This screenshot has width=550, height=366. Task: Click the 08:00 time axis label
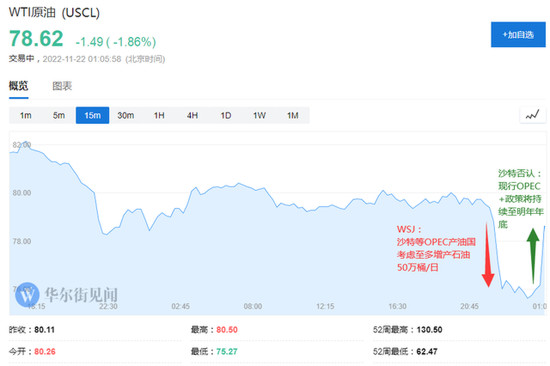[x=253, y=306]
